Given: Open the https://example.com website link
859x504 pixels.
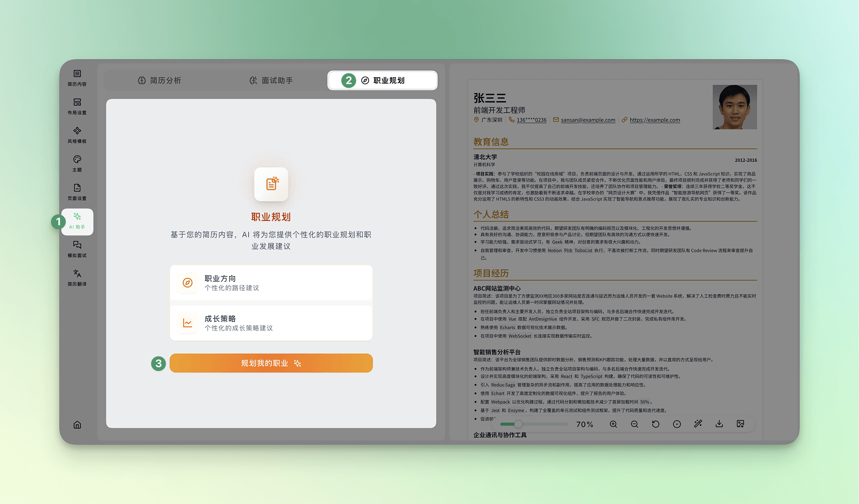Looking at the screenshot, I should [654, 120].
